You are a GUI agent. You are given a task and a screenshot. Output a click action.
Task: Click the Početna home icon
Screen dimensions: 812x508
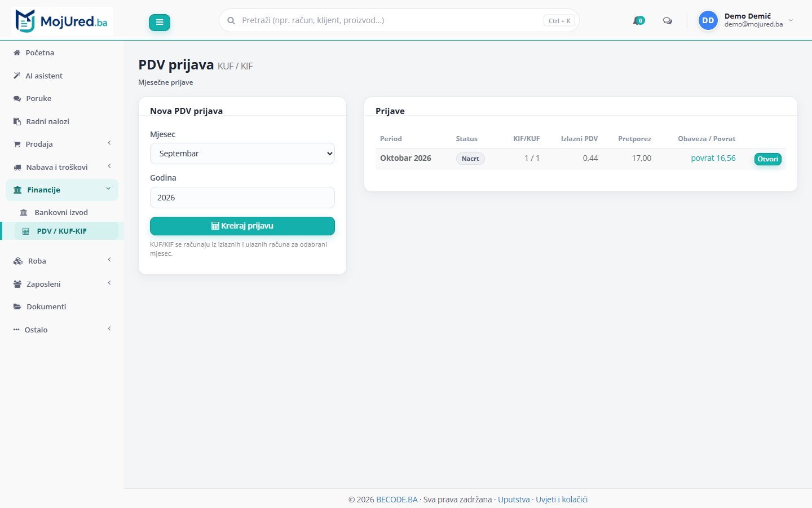[x=17, y=52]
